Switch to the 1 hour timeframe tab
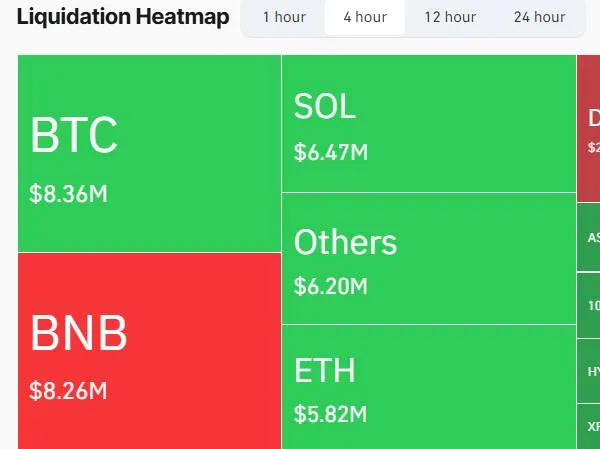The width and height of the screenshot is (600, 449). click(x=285, y=17)
